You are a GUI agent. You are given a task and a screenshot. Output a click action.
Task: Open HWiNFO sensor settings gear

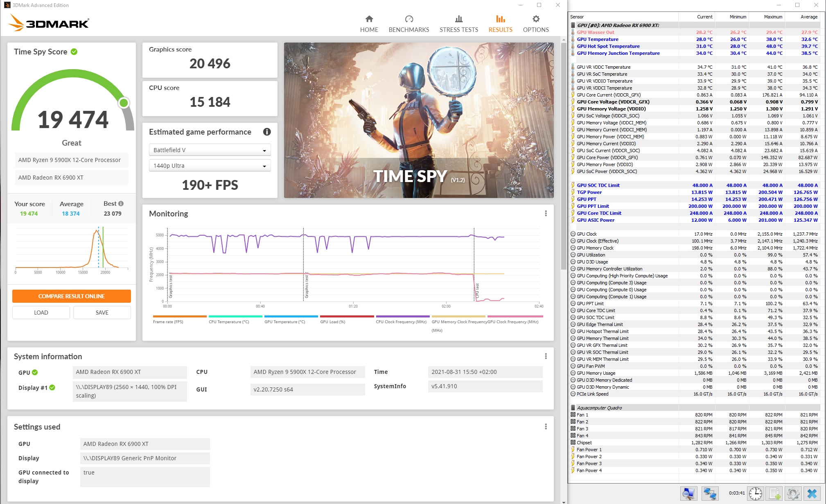point(793,493)
